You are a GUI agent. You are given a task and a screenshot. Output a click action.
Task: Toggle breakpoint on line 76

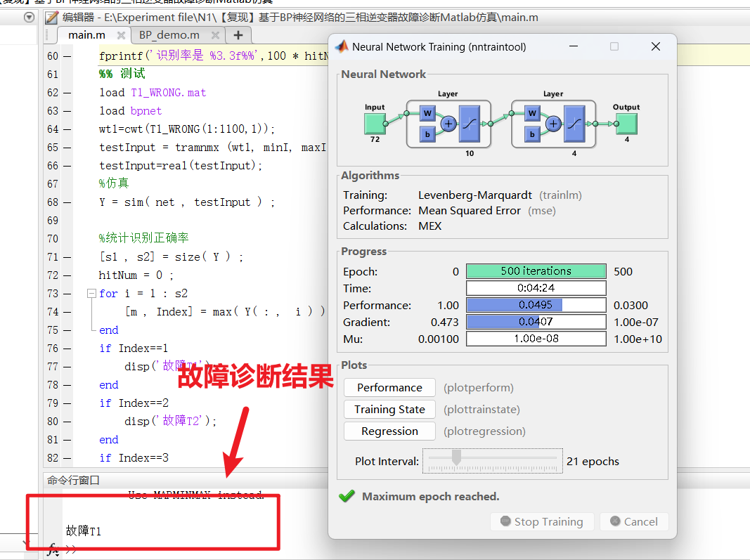pyautogui.click(x=67, y=349)
